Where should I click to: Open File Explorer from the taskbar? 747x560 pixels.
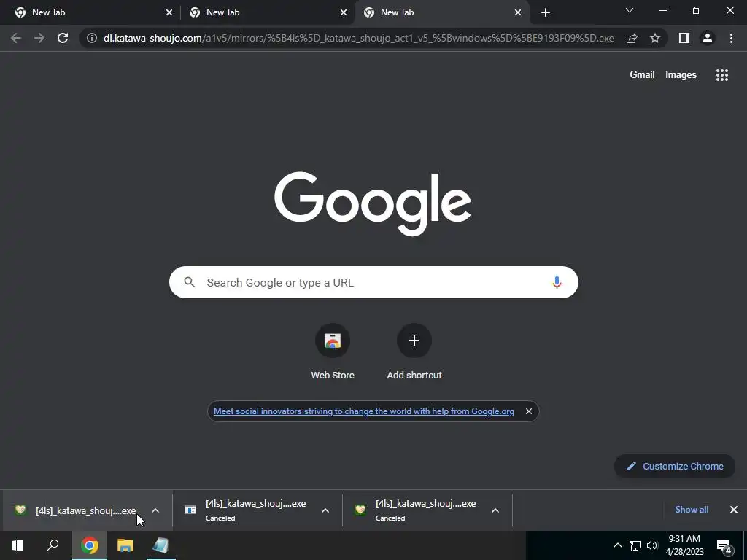pyautogui.click(x=125, y=545)
